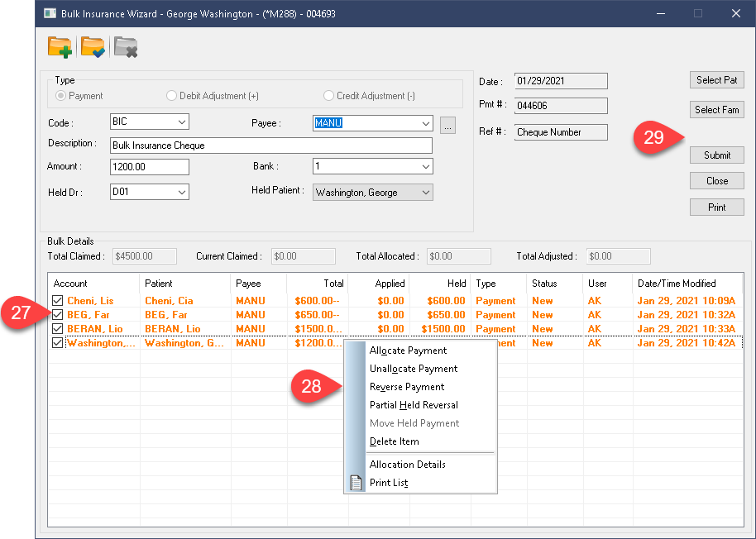
Task: Click the folder with blue checkmark icon
Action: pyautogui.click(x=93, y=47)
